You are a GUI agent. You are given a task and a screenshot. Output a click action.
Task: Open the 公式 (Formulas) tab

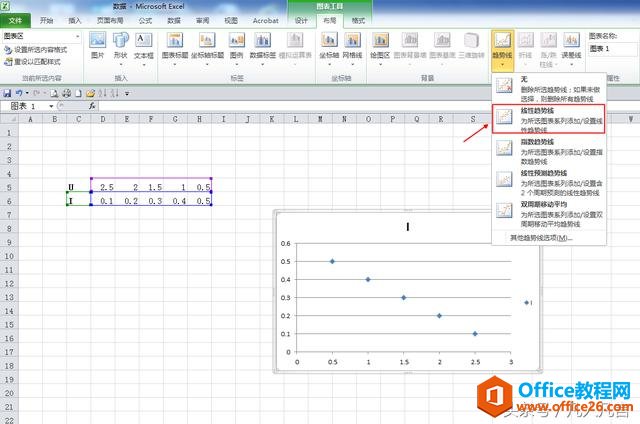[145, 20]
